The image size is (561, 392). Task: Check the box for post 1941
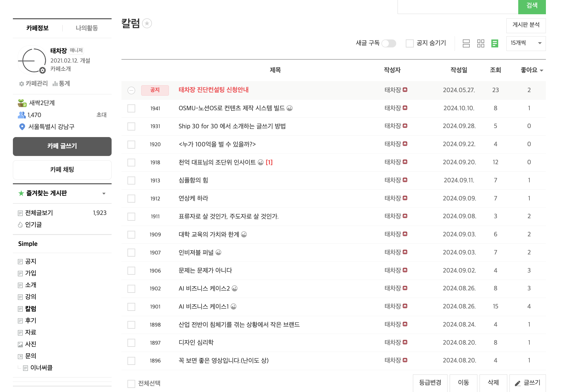[131, 108]
